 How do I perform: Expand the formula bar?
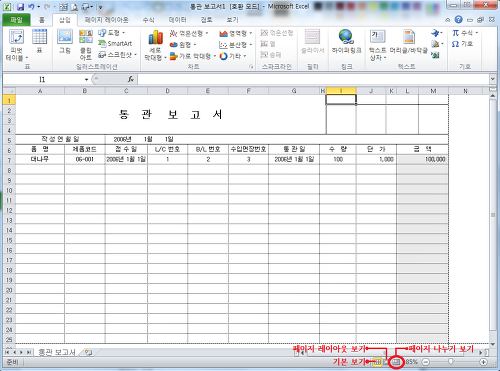[492, 79]
